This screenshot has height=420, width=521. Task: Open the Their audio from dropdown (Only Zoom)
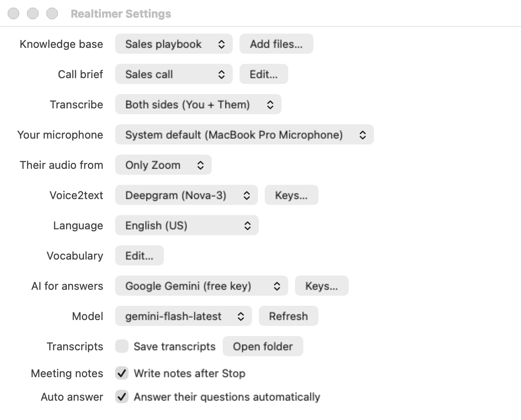click(x=163, y=165)
